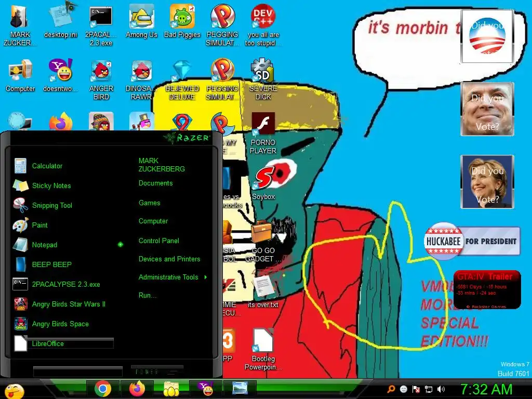Open Sticky Notes from Start menu

pos(63,185)
